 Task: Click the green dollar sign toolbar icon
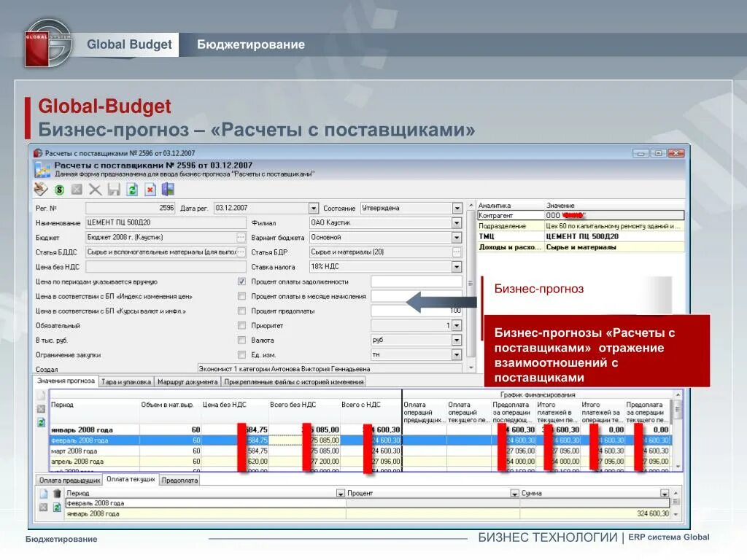(60, 190)
